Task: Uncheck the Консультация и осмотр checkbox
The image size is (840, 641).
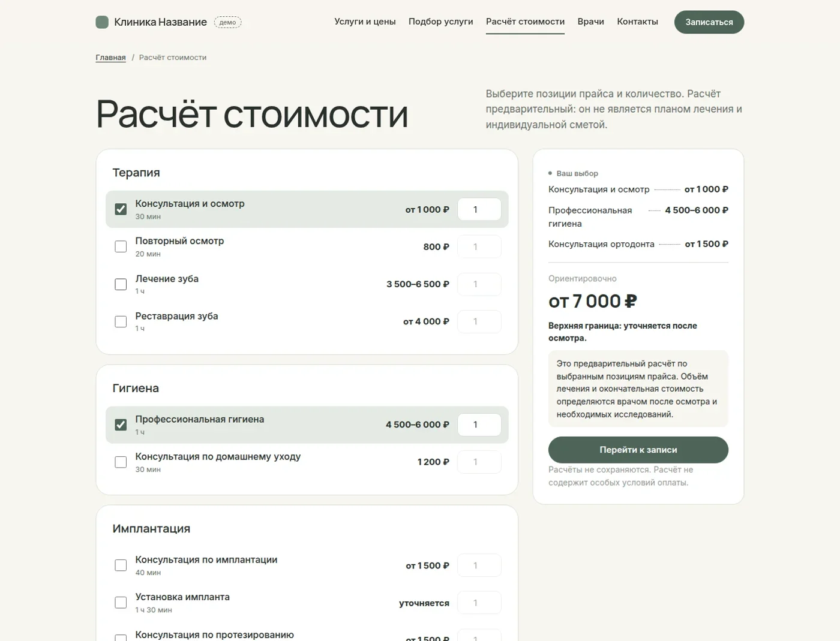Action: coord(121,209)
